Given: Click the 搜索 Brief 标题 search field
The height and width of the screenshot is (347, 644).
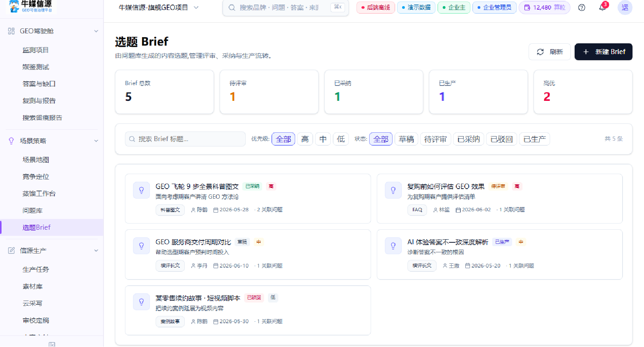Looking at the screenshot, I should (x=185, y=139).
